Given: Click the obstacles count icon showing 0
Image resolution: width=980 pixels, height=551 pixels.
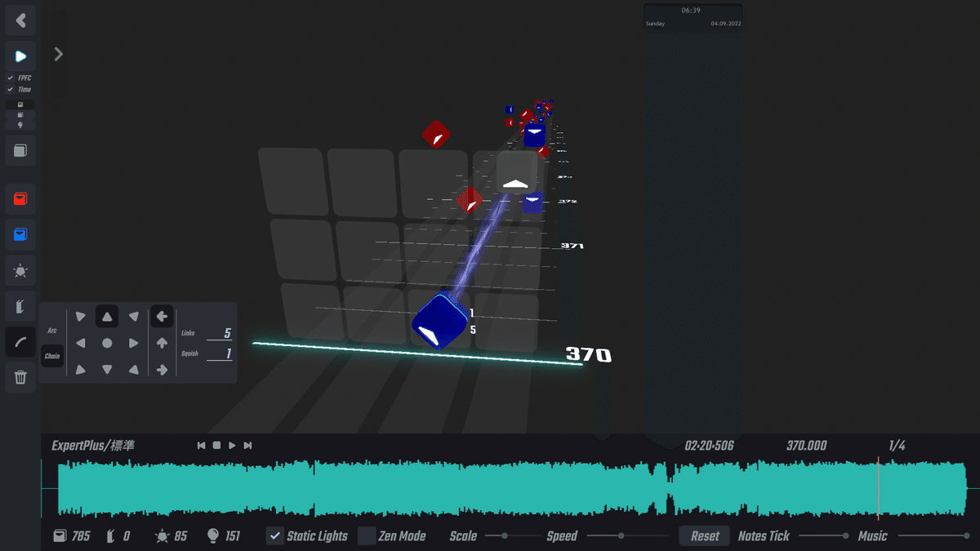Looking at the screenshot, I should [111, 536].
